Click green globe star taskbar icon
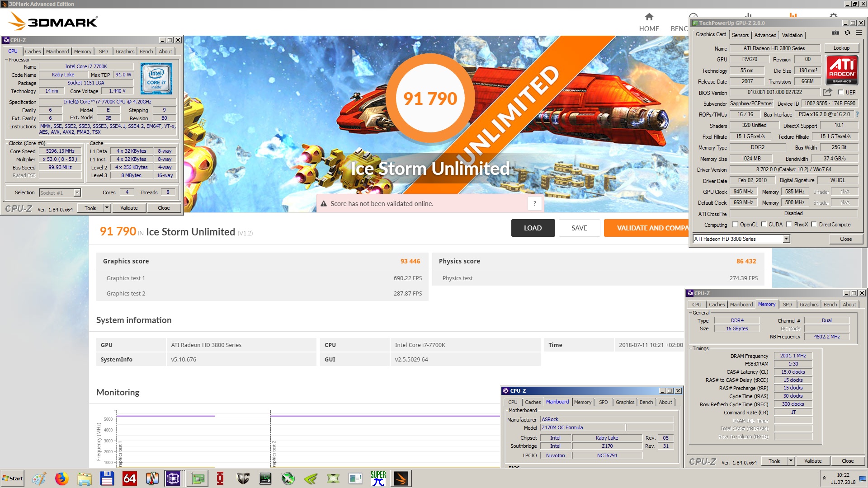Screen dimensions: 868x488 click(288, 479)
